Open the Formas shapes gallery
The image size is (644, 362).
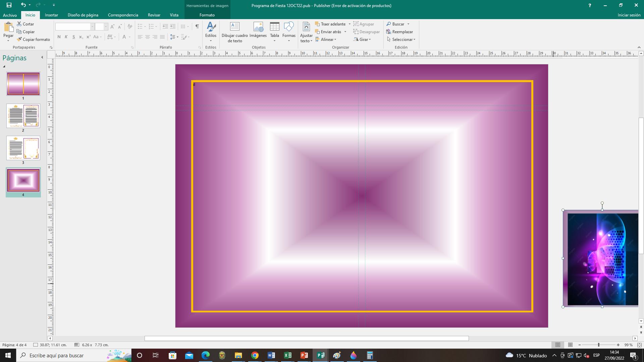(288, 27)
